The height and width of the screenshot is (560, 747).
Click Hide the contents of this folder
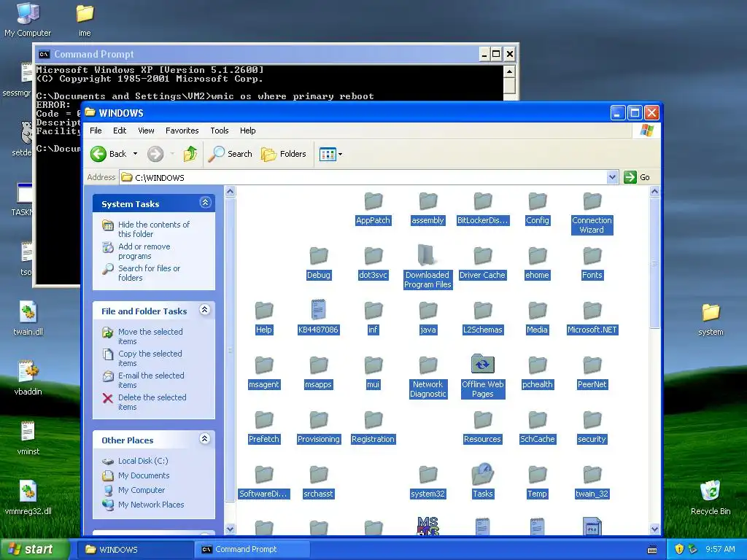click(154, 229)
